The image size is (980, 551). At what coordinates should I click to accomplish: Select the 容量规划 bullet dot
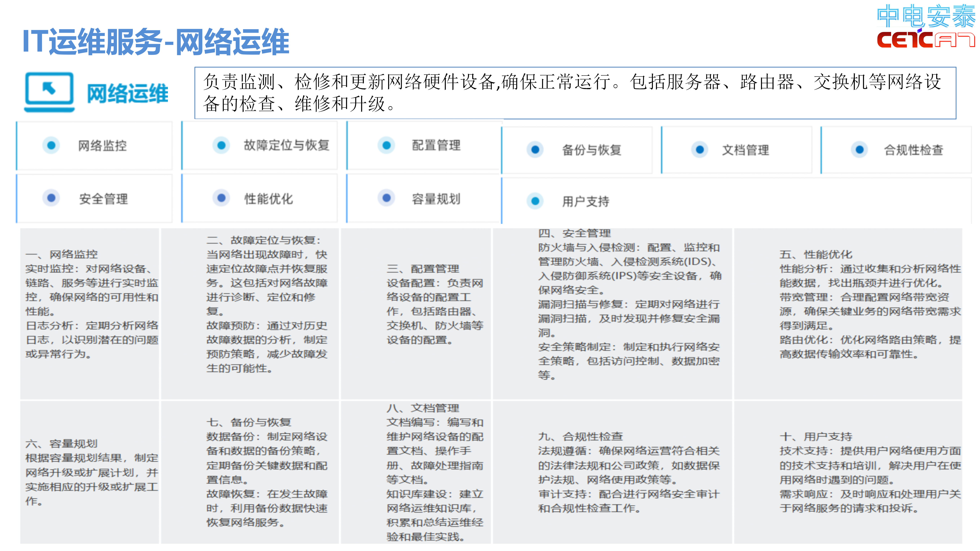point(386,198)
